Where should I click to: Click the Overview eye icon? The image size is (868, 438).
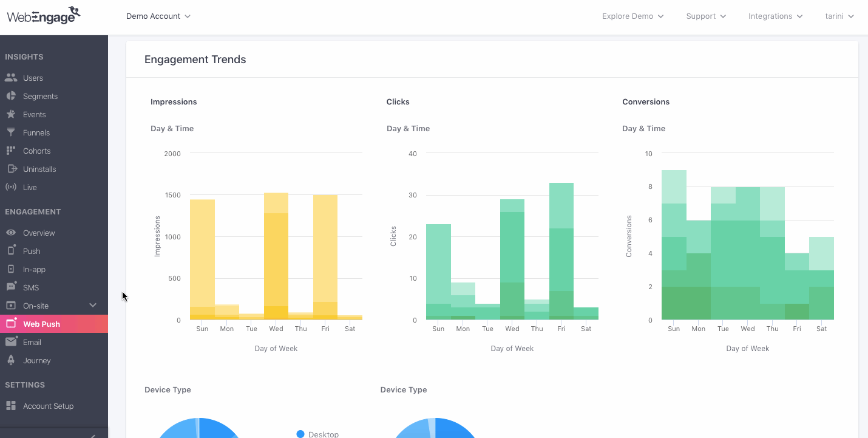[x=11, y=233]
